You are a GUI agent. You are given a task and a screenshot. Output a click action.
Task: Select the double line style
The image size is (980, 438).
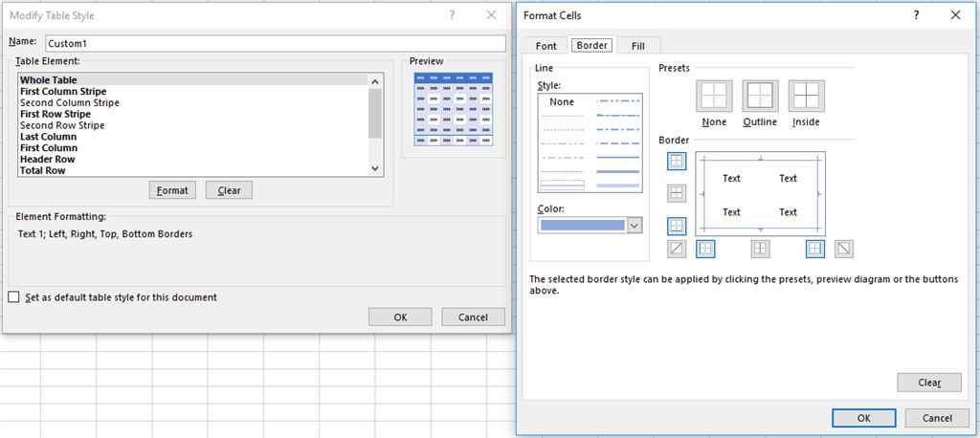point(618,186)
